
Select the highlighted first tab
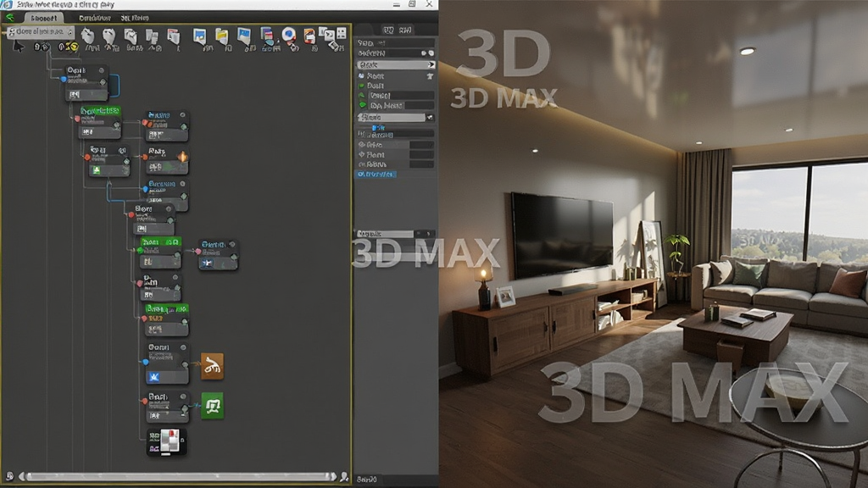pos(44,18)
